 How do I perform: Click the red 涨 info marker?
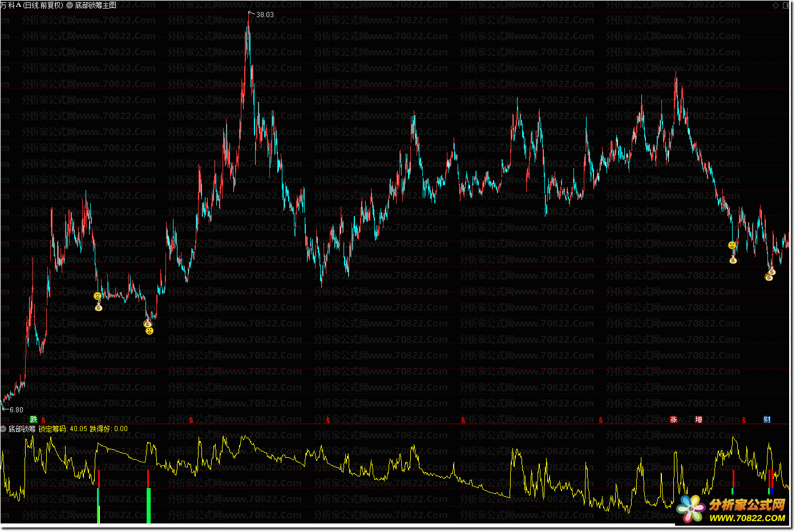pos(673,420)
